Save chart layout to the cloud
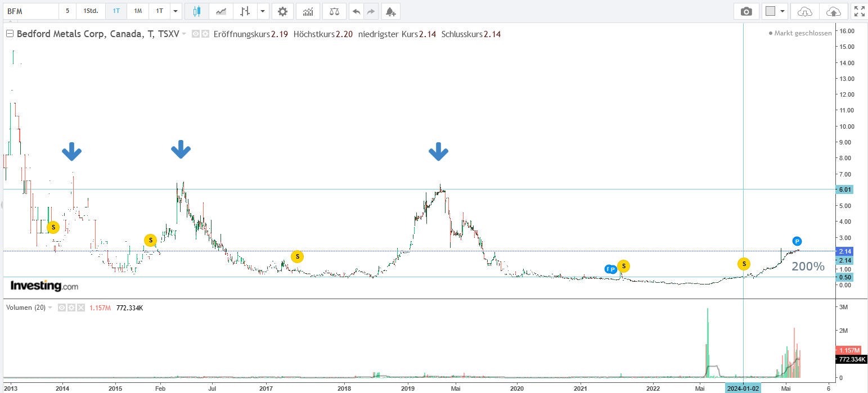 833,11
